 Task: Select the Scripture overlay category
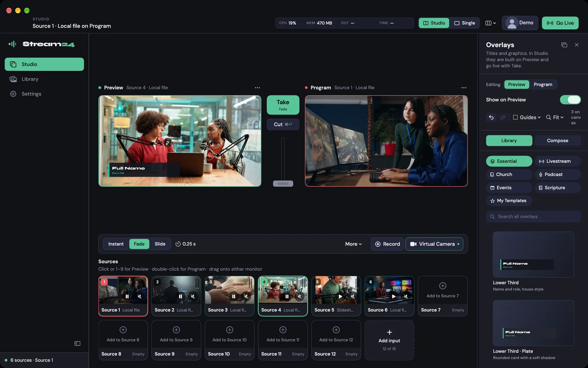pos(557,188)
